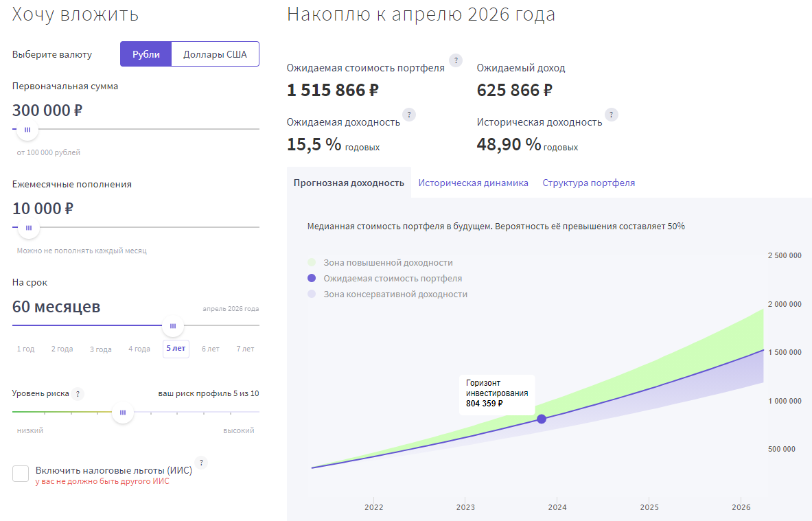Set investment term to 3 года

pos(100,349)
